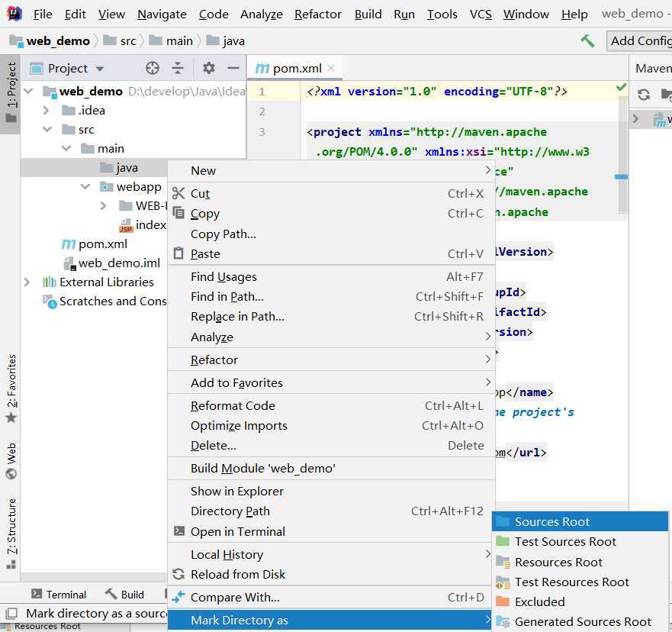Click the Resources Root folder icon
The width and height of the screenshot is (672, 632).
[503, 562]
